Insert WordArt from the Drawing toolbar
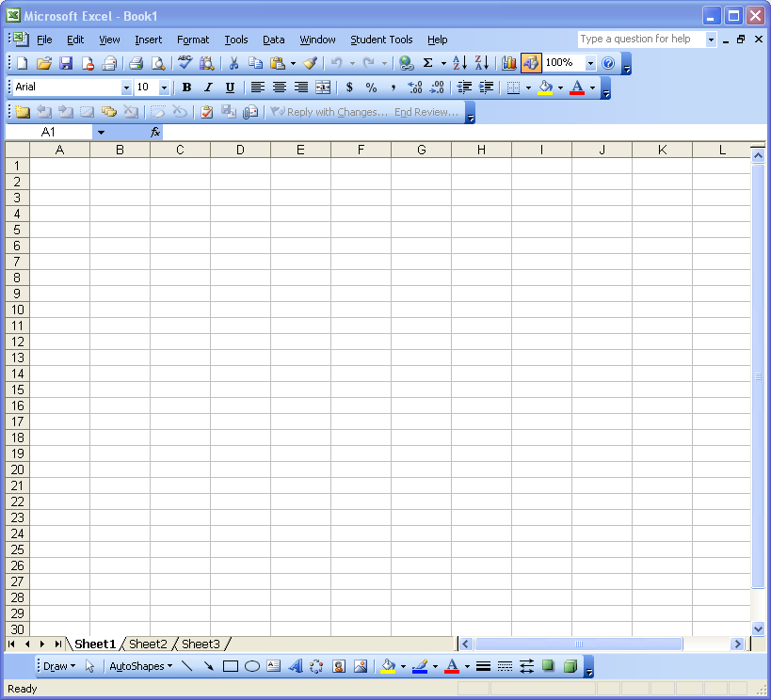This screenshot has width=771, height=700. (295, 666)
